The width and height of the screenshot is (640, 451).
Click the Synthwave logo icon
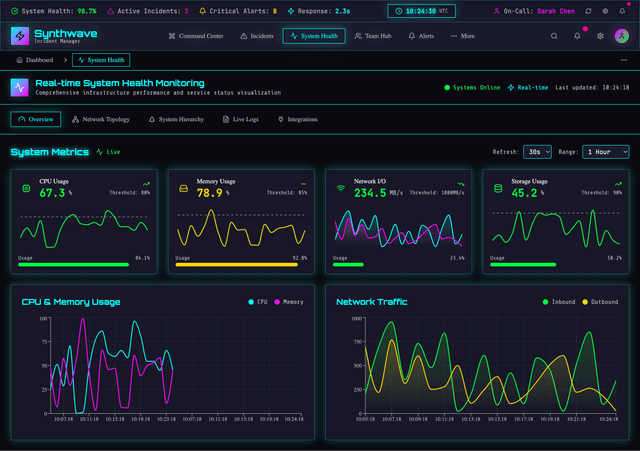20,36
